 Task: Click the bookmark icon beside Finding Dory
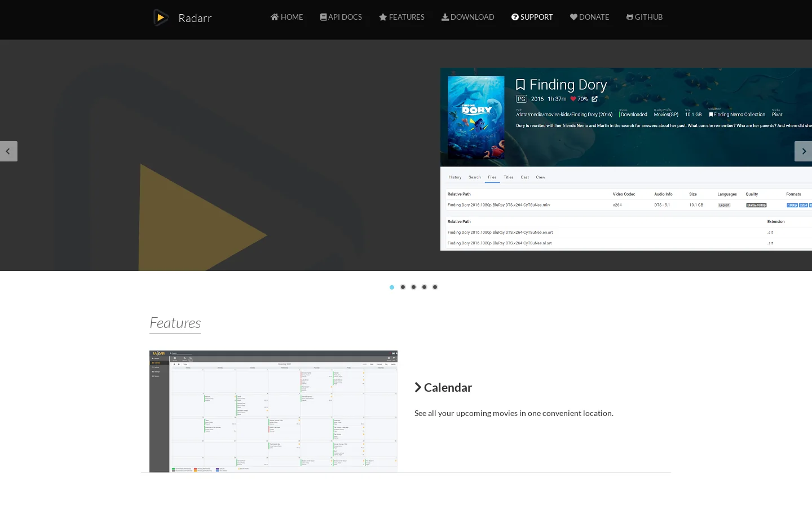tap(520, 85)
